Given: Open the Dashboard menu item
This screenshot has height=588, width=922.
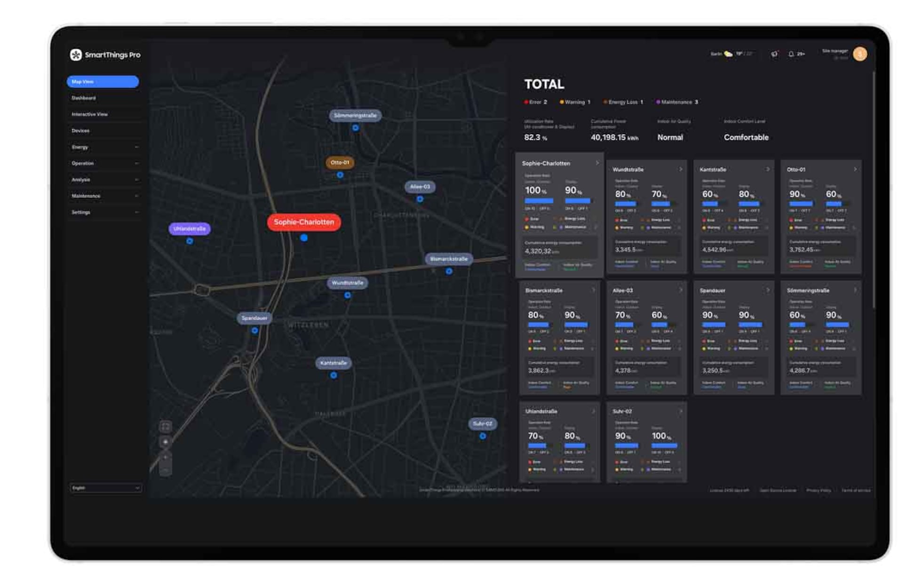Looking at the screenshot, I should (x=84, y=98).
